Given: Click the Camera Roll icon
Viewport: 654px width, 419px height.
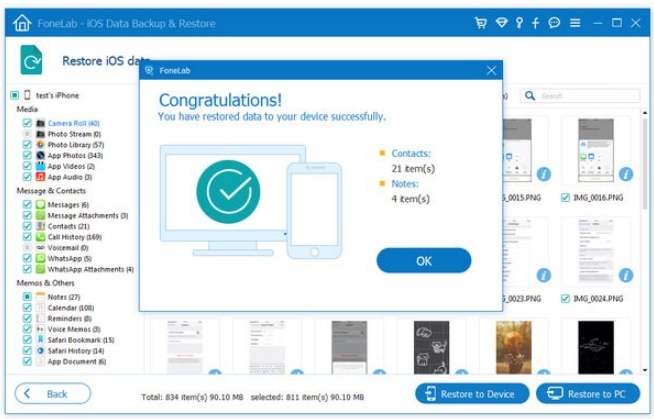Looking at the screenshot, I should point(40,123).
